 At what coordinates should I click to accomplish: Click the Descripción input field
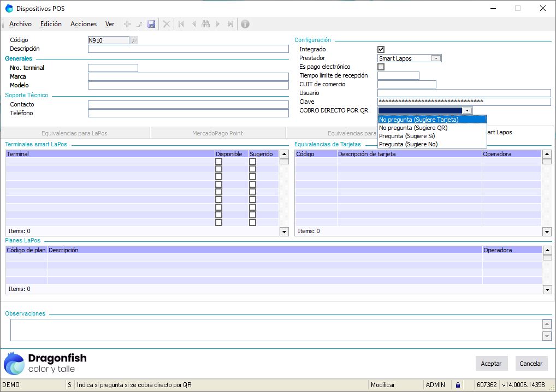coord(188,49)
